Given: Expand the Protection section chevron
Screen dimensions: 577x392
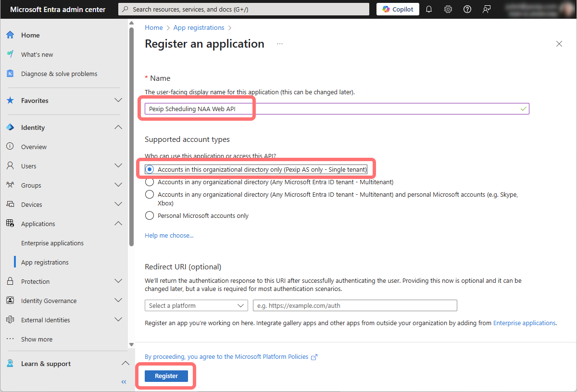Looking at the screenshot, I should click(118, 281).
